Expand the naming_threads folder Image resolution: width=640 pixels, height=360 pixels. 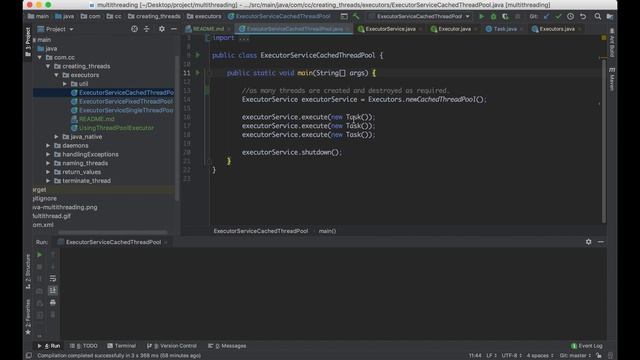click(x=48, y=163)
